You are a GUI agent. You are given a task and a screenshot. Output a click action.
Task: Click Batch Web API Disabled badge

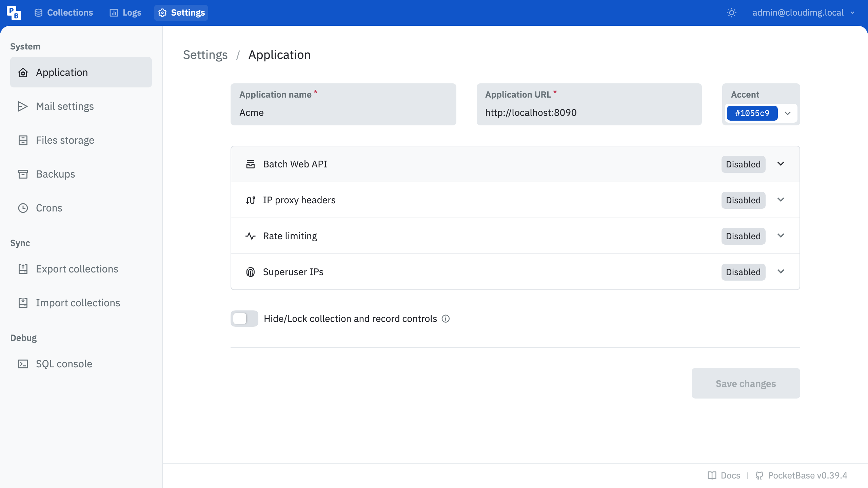743,164
